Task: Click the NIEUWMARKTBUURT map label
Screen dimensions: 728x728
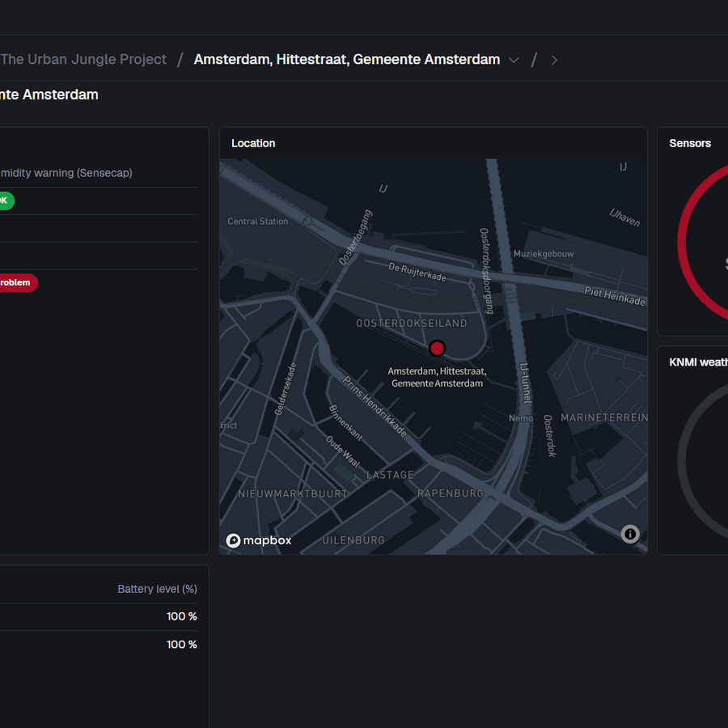Action: click(293, 494)
